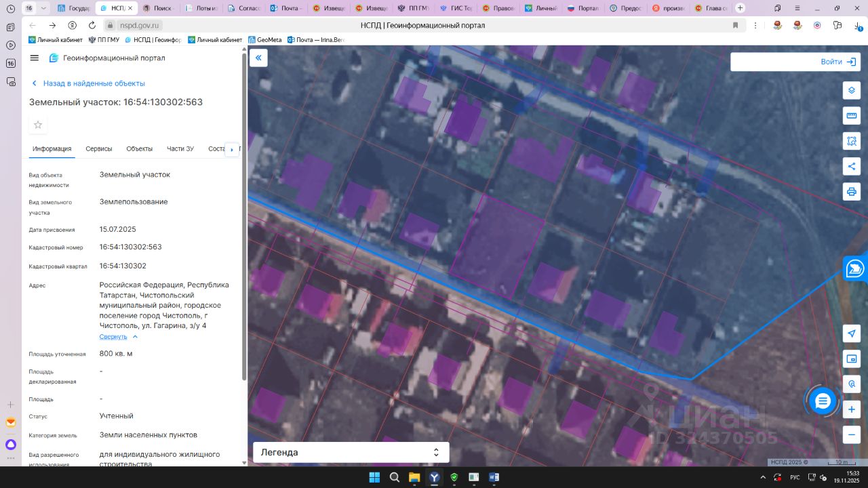Open a new browser tab

pos(740,8)
